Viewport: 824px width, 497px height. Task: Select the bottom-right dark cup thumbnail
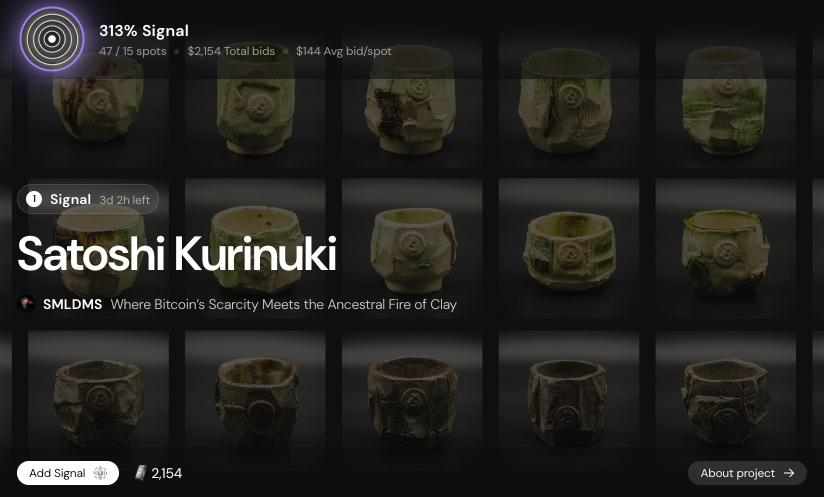click(x=725, y=391)
